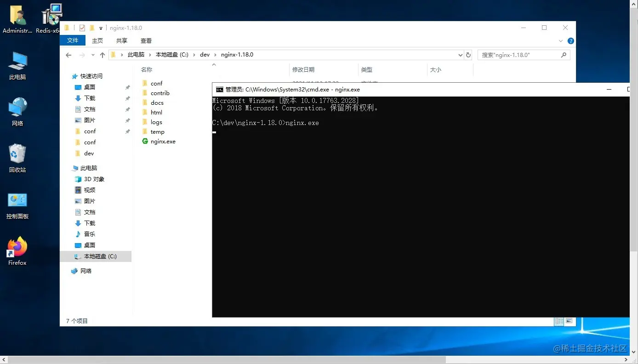Select 此电脑 in navigation pane
Screen dimensions: 638x364
click(x=89, y=168)
